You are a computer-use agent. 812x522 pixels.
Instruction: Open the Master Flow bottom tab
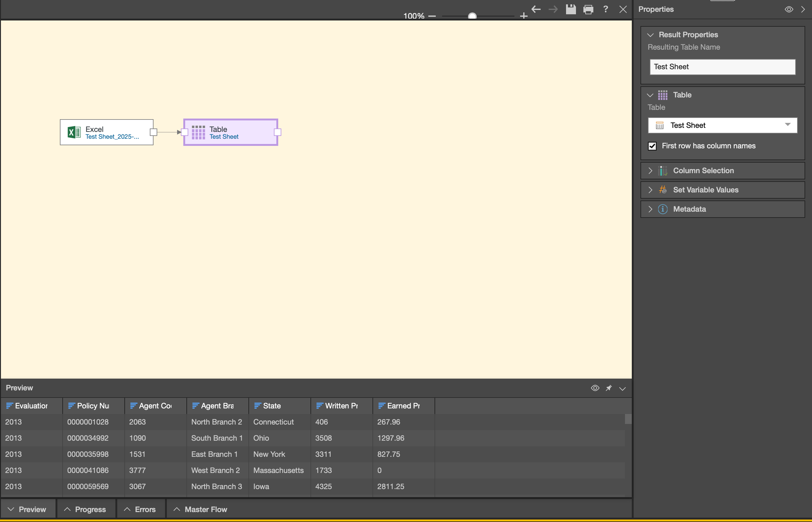pos(201,510)
